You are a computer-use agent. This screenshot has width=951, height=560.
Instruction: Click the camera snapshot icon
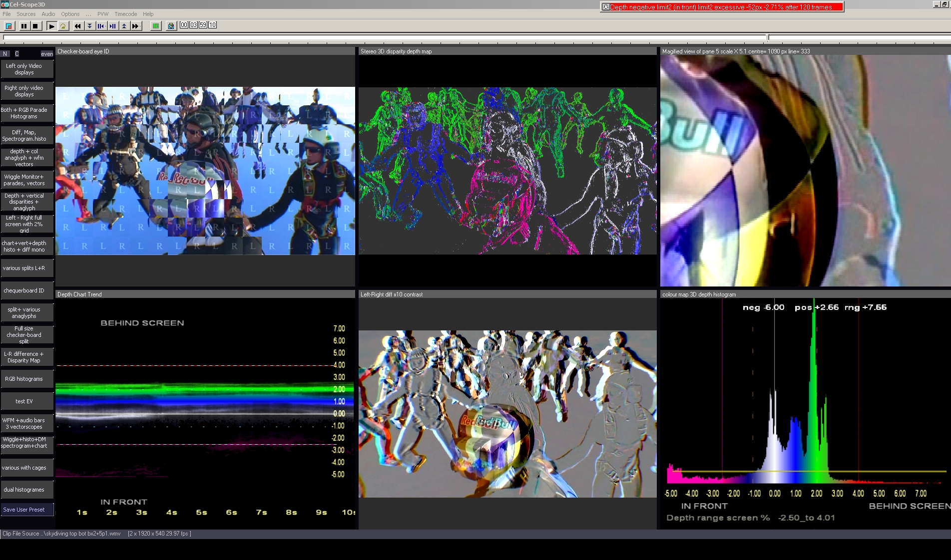tap(171, 26)
